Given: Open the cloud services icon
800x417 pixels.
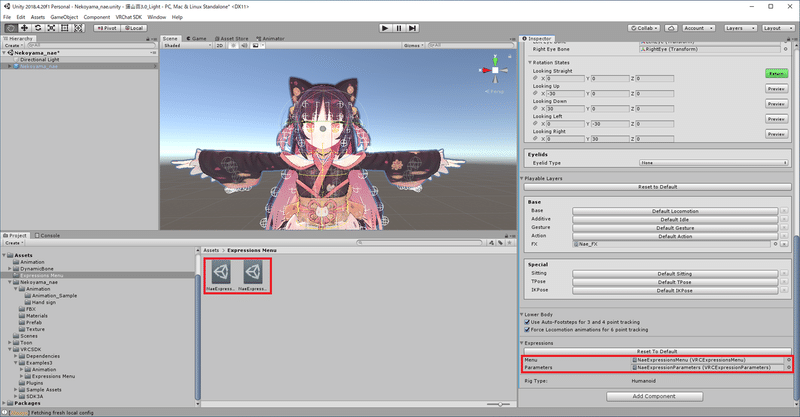Looking at the screenshot, I should (x=671, y=28).
